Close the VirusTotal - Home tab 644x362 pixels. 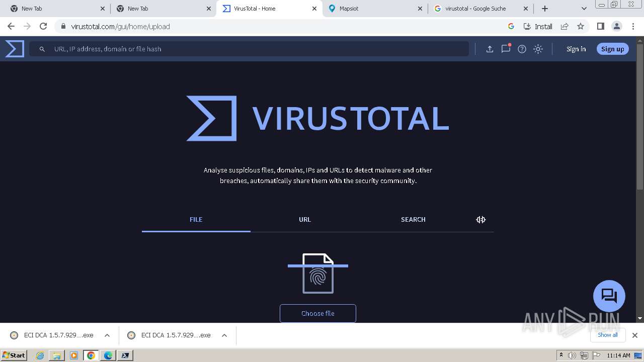tap(314, 9)
